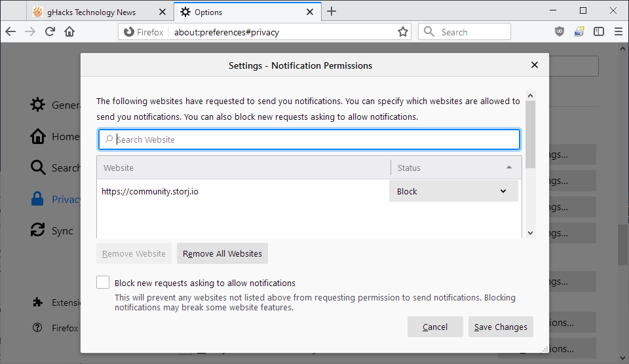This screenshot has width=629, height=364.
Task: Open the Firefox home page icon
Action: pyautogui.click(x=69, y=31)
